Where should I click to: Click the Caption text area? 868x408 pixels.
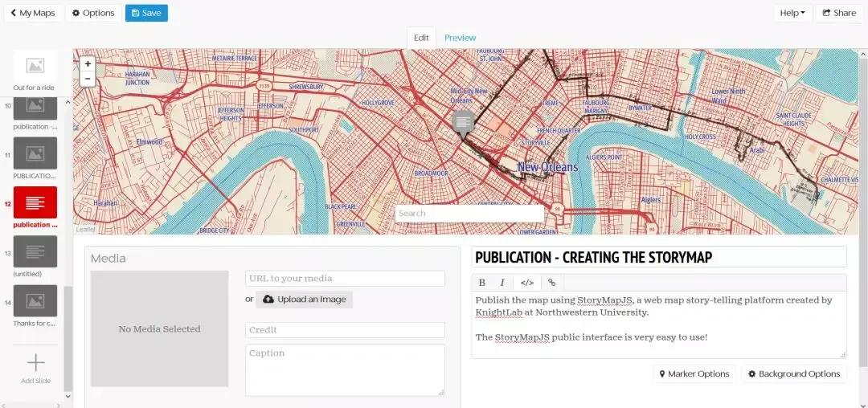pos(345,370)
